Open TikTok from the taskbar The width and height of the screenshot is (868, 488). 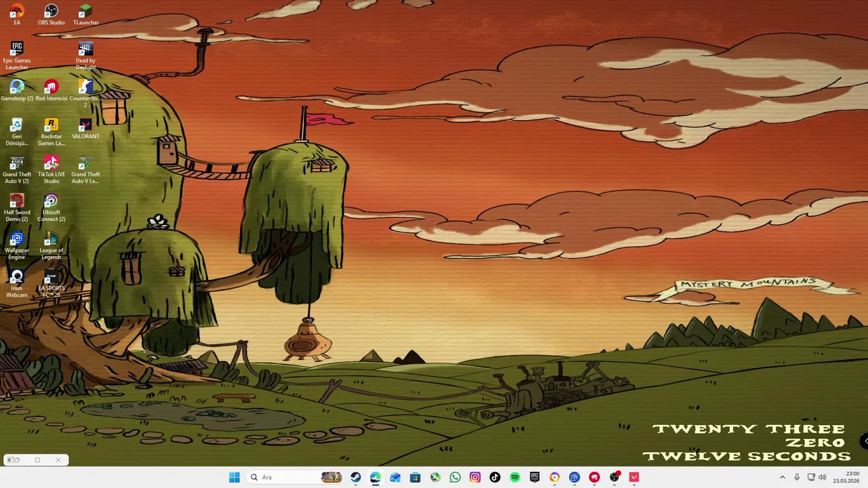click(494, 477)
